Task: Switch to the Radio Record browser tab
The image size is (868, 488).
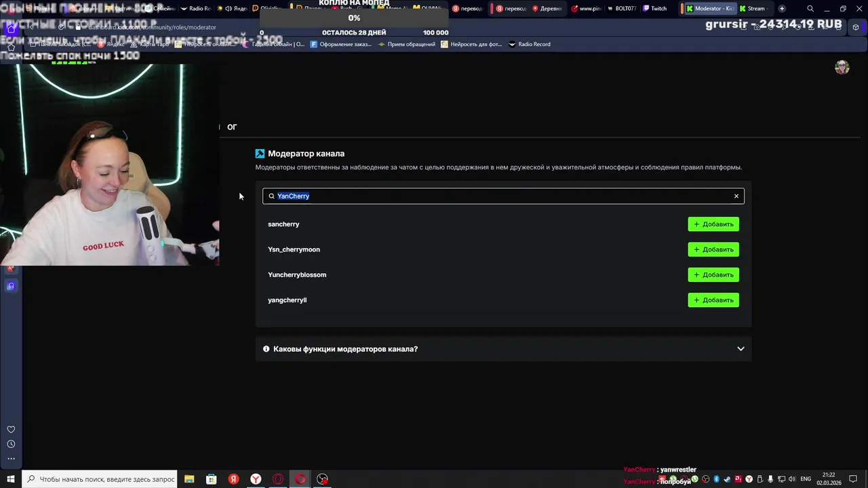Action: [196, 9]
